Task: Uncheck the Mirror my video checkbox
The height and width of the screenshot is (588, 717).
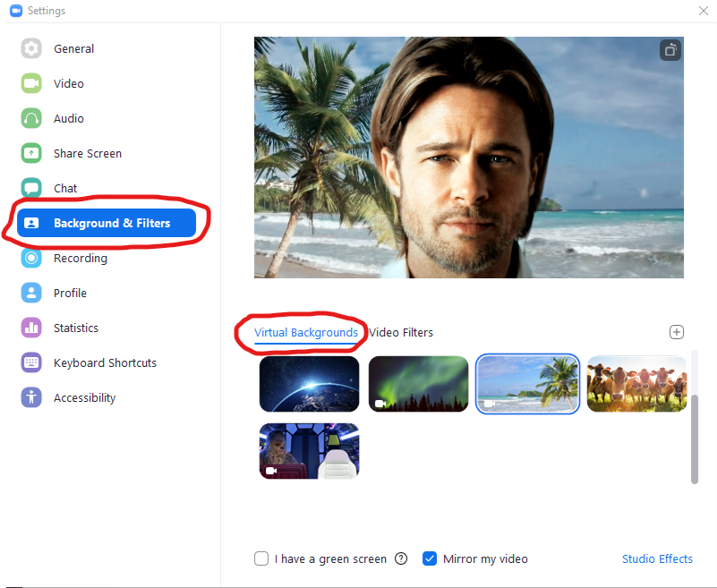Action: coord(430,558)
